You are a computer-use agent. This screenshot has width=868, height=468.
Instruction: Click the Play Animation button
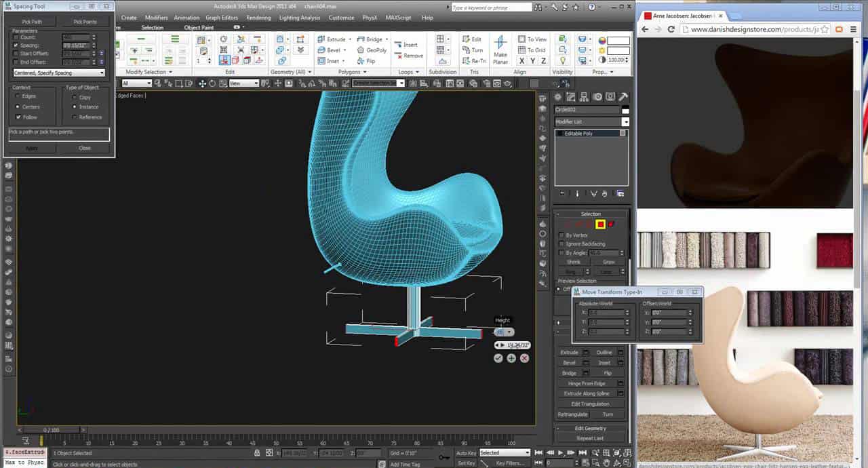(560, 452)
